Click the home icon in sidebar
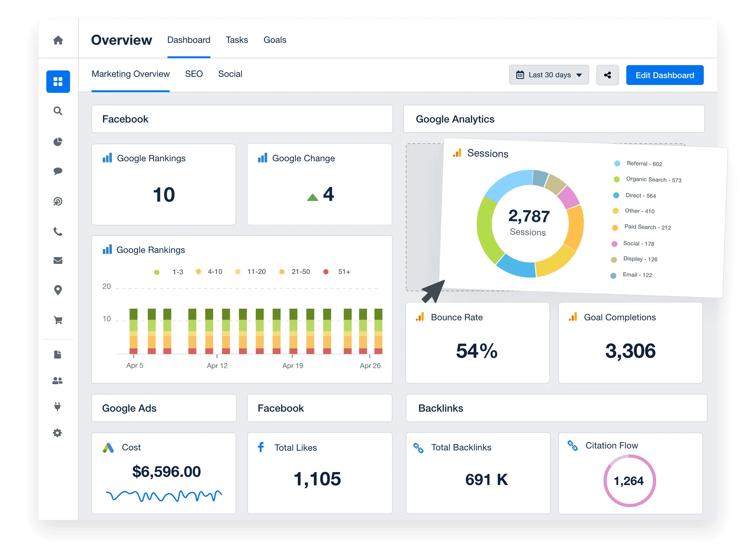This screenshot has height=548, width=756. tap(58, 40)
